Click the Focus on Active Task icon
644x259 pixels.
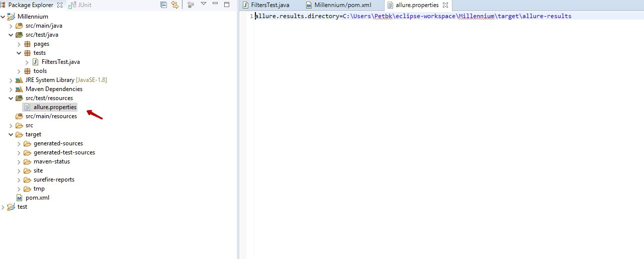[x=191, y=5]
